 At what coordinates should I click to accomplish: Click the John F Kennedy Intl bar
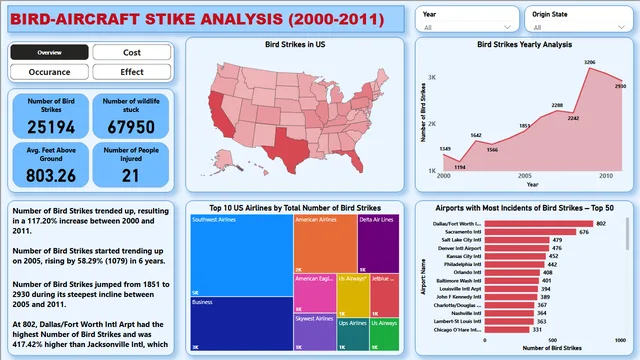(x=511, y=297)
